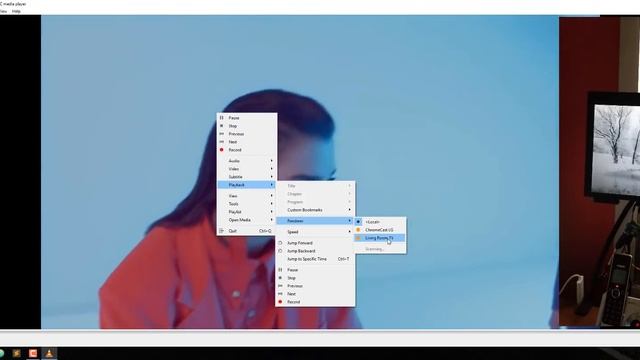Image resolution: width=640 pixels, height=360 pixels.
Task: Open the Help menu in menu bar
Action: click(16, 11)
